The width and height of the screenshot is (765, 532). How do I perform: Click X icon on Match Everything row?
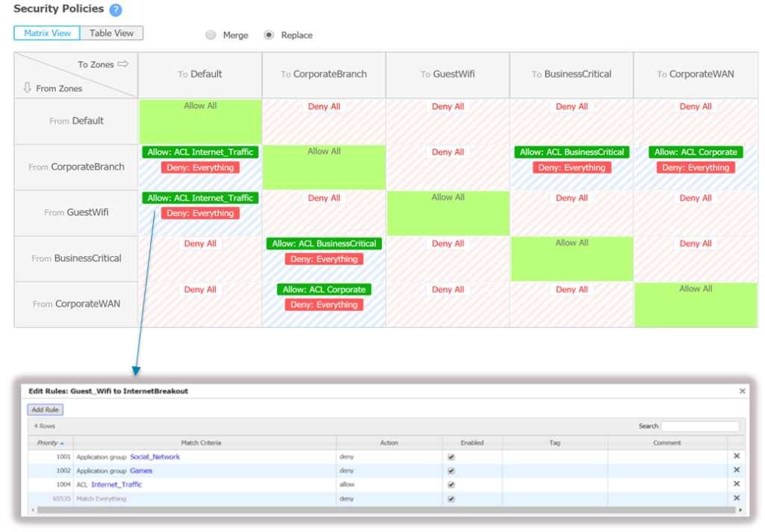tap(736, 498)
